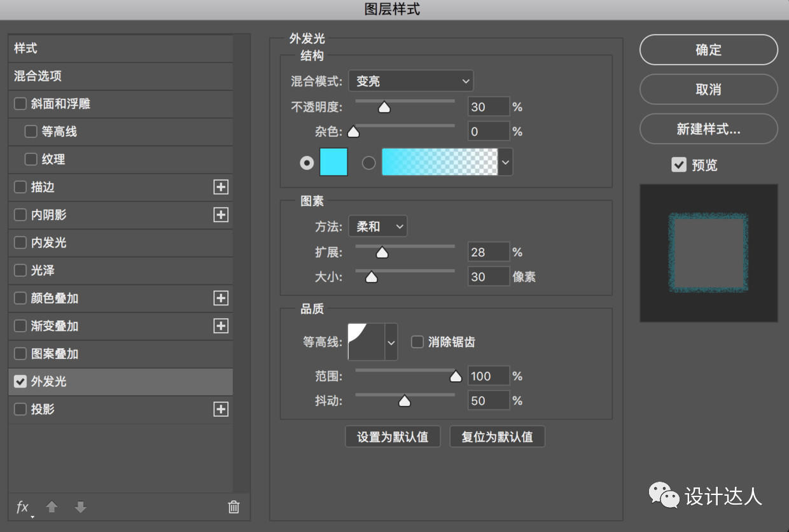
Task: Click 设置为默认值 button
Action: (x=393, y=437)
